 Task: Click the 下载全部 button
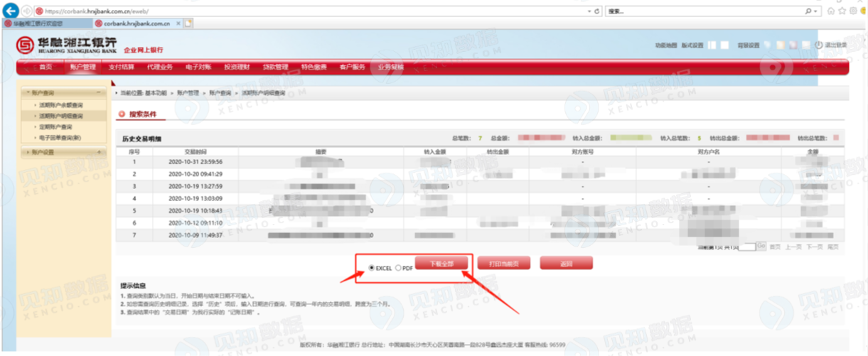(441, 264)
